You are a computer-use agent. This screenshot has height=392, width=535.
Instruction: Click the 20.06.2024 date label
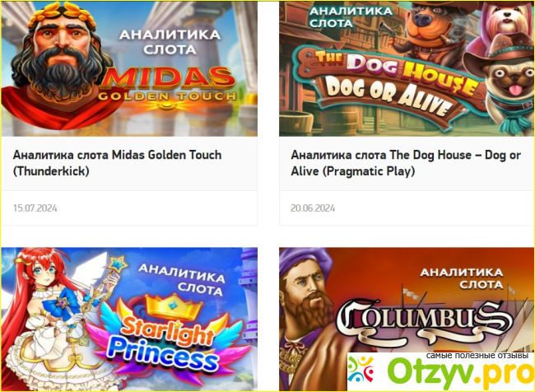point(313,208)
